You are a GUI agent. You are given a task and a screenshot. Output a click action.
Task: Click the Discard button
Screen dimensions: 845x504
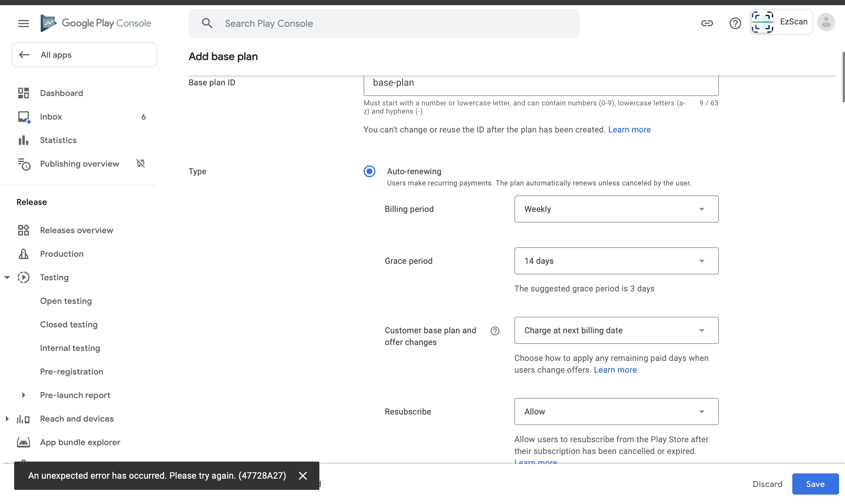pos(767,484)
